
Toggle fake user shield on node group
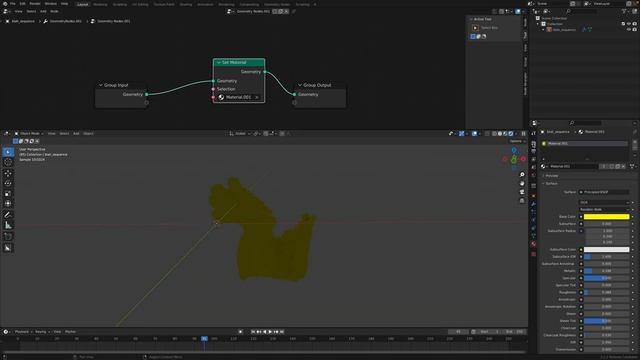pyautogui.click(x=275, y=11)
